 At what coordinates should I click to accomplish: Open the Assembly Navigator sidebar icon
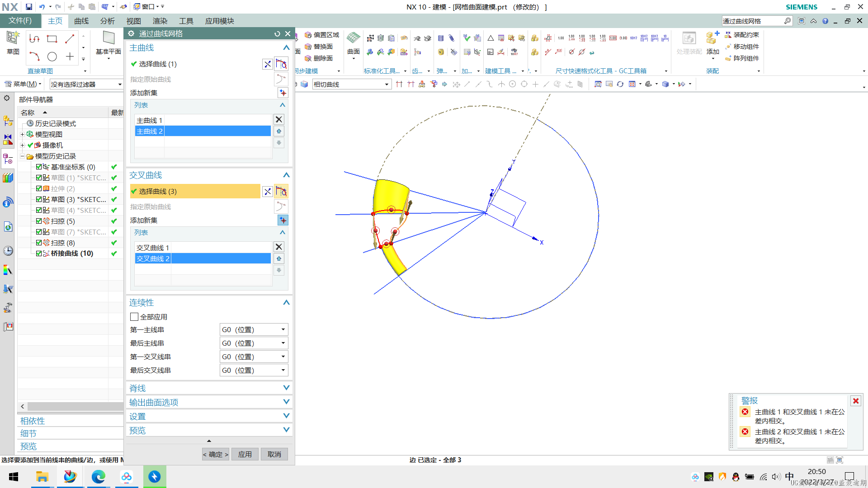click(x=8, y=120)
